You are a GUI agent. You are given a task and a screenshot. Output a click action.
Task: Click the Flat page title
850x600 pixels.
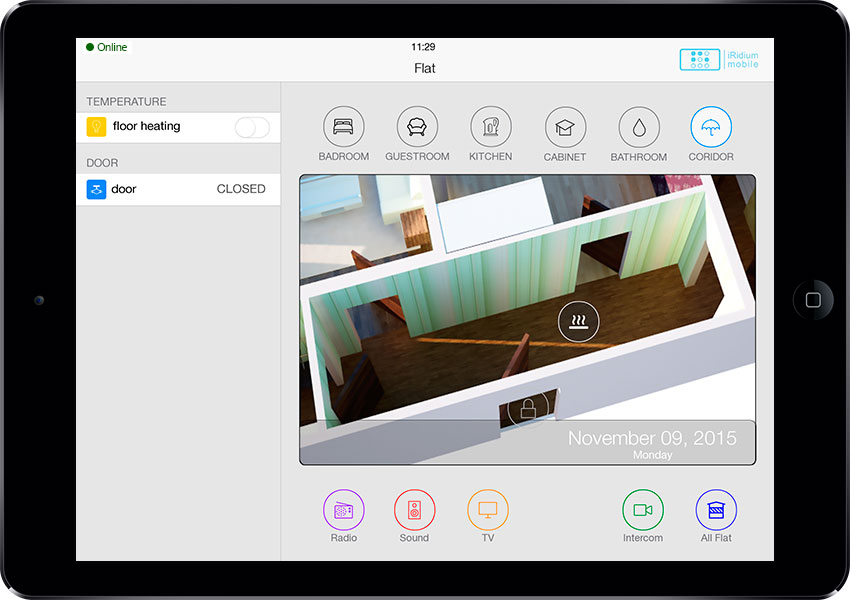click(x=424, y=68)
